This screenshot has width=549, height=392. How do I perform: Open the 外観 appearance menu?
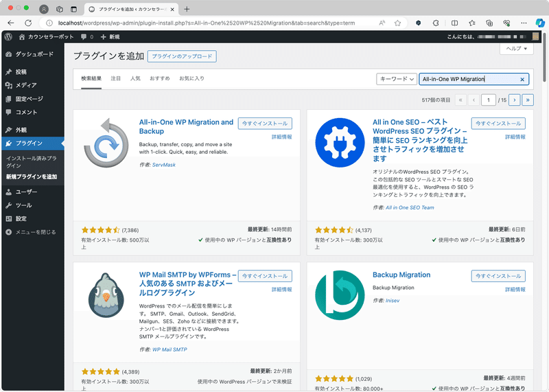(x=32, y=130)
